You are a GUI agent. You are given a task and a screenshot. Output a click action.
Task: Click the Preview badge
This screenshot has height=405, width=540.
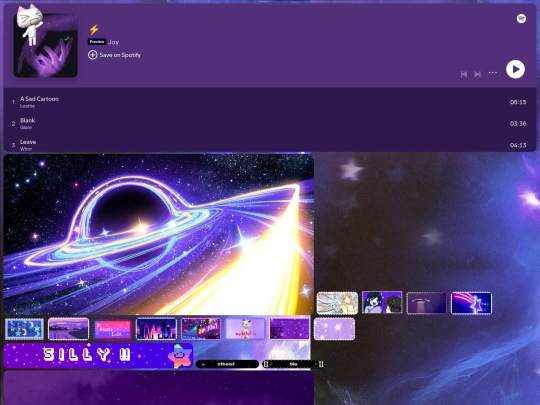[x=97, y=42]
